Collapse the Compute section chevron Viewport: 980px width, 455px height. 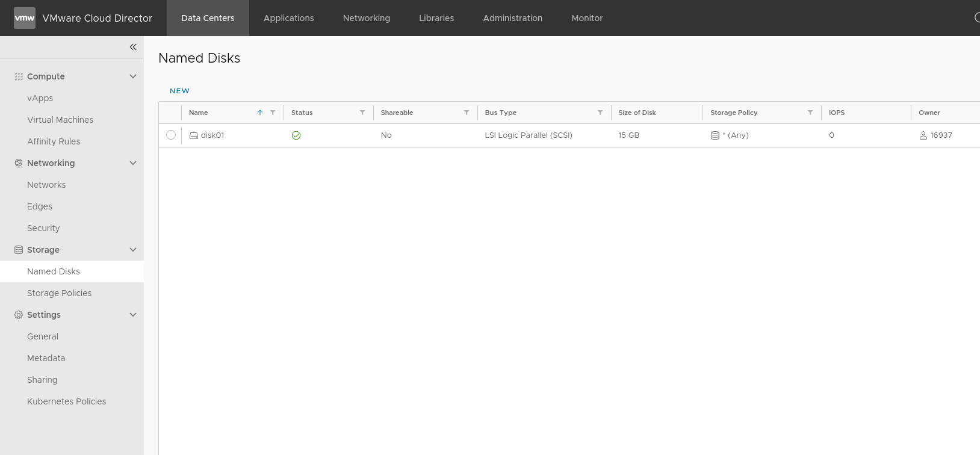pyautogui.click(x=133, y=76)
